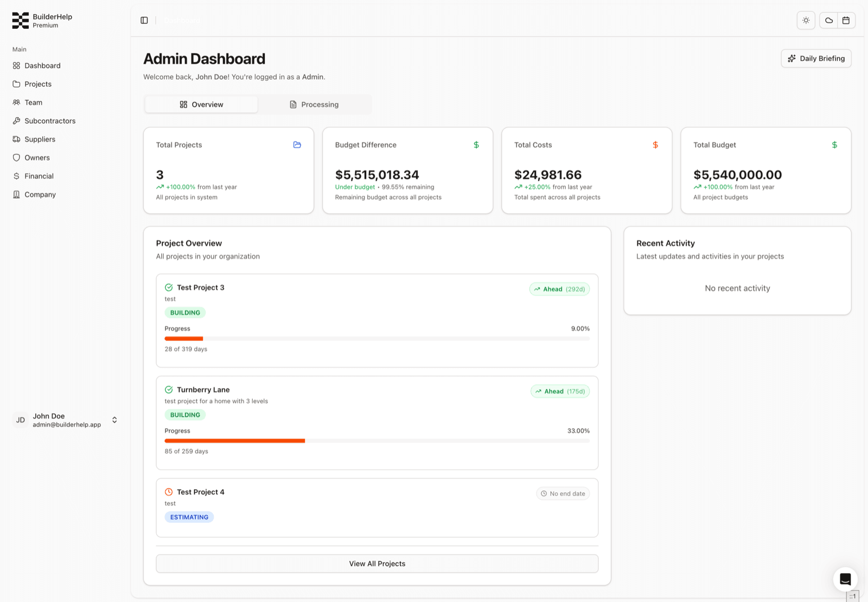
Task: Open Test Project 3 title
Action: click(200, 288)
